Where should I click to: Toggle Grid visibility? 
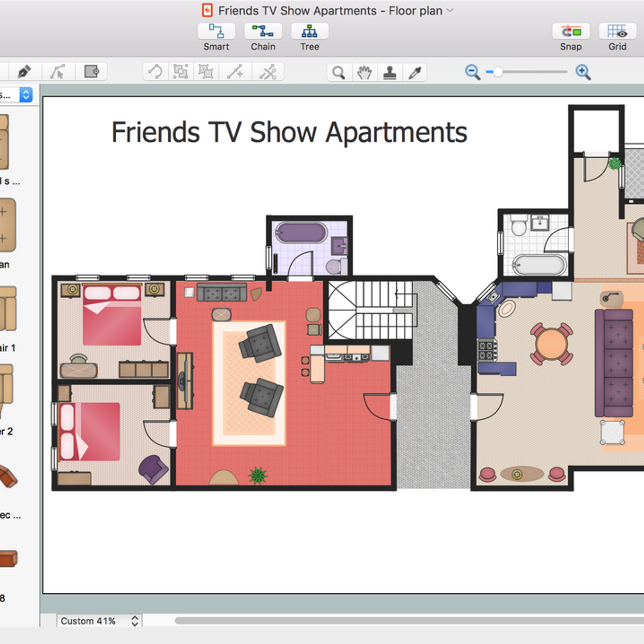tap(617, 31)
